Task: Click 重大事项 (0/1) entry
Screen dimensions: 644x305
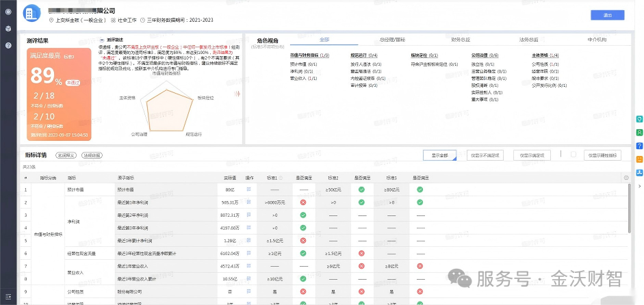Action: coord(485,99)
